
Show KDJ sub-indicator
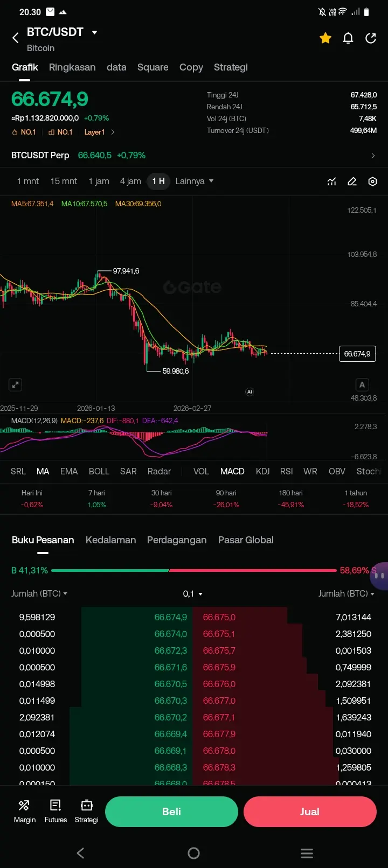click(x=262, y=471)
